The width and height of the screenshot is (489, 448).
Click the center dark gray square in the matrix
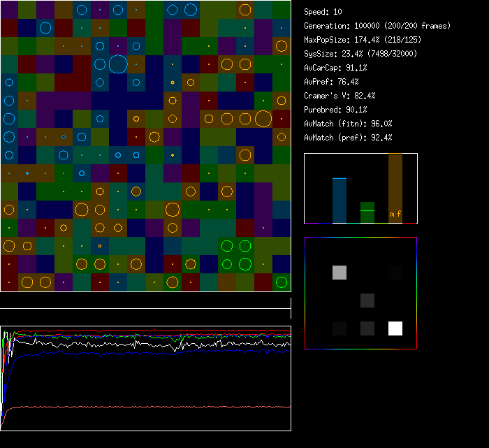(x=367, y=301)
